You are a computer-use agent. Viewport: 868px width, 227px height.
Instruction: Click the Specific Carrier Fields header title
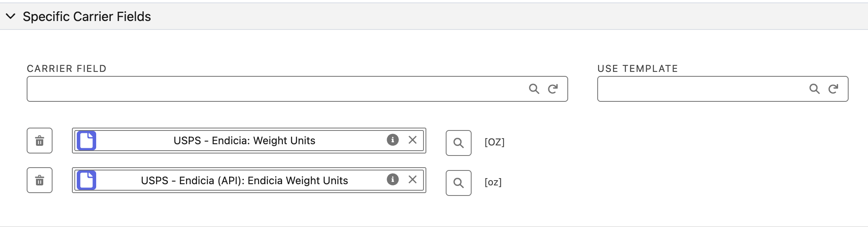pos(86,17)
